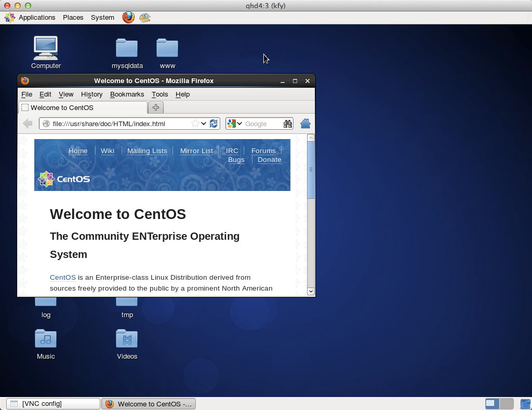Open the Computer desktop icon
Viewport: 532px width, 410px height.
tap(46, 49)
